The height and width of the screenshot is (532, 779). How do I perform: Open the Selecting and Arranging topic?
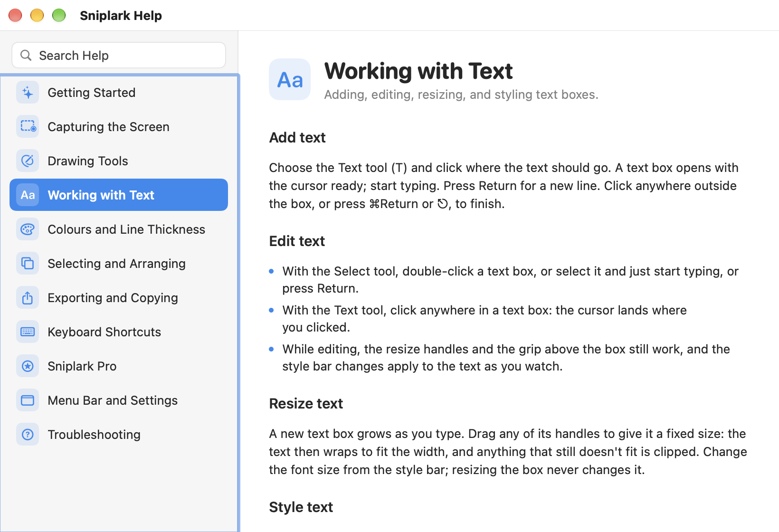tap(119, 264)
